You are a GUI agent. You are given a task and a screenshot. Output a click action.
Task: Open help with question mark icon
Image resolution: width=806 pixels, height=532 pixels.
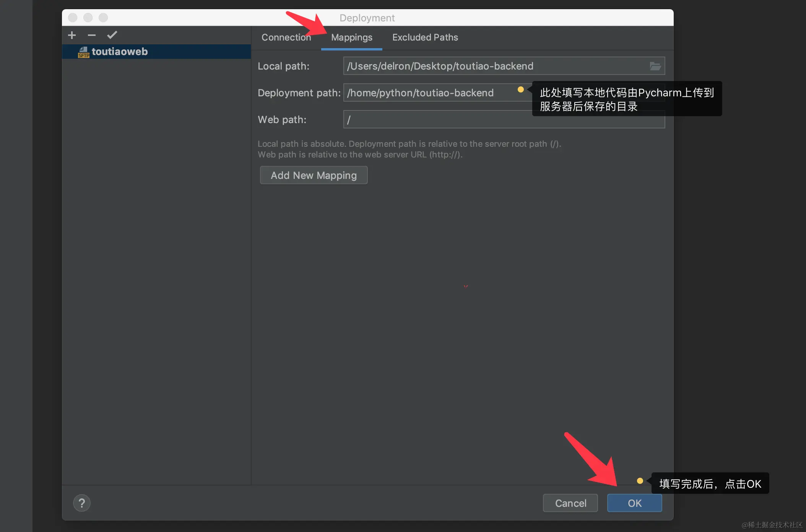tap(82, 503)
